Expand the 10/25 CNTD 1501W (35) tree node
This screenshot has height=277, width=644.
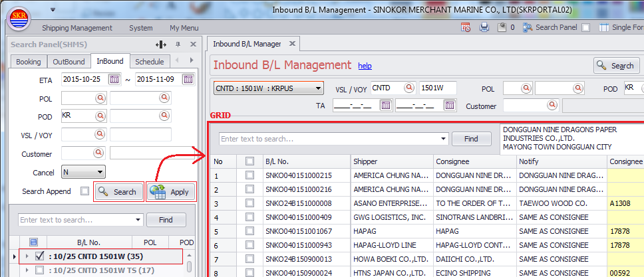[x=27, y=256]
